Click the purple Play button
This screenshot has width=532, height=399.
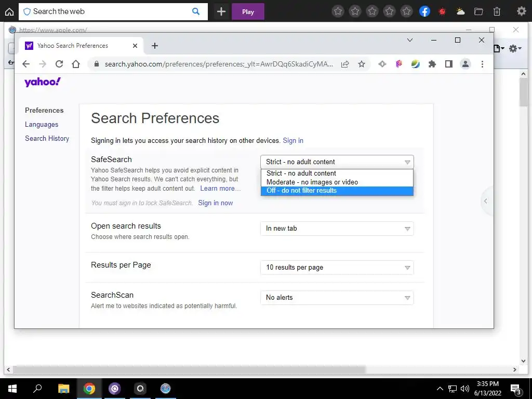(x=248, y=12)
